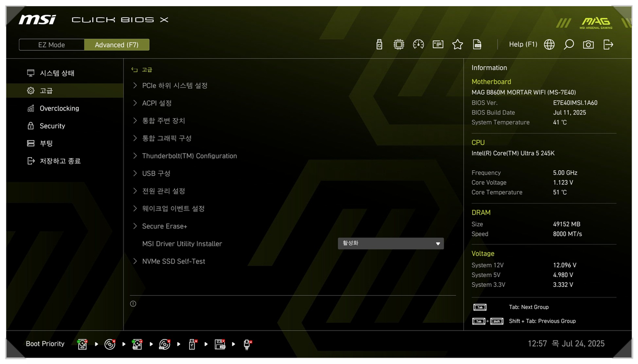Image resolution: width=638 pixels, height=364 pixels.
Task: Open the LOG file icon
Action: click(477, 45)
